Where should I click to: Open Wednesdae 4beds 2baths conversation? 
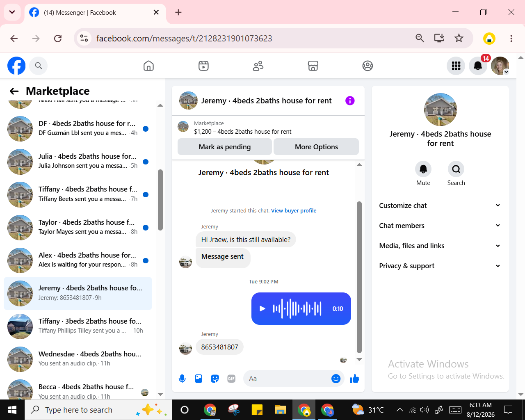coord(78,359)
